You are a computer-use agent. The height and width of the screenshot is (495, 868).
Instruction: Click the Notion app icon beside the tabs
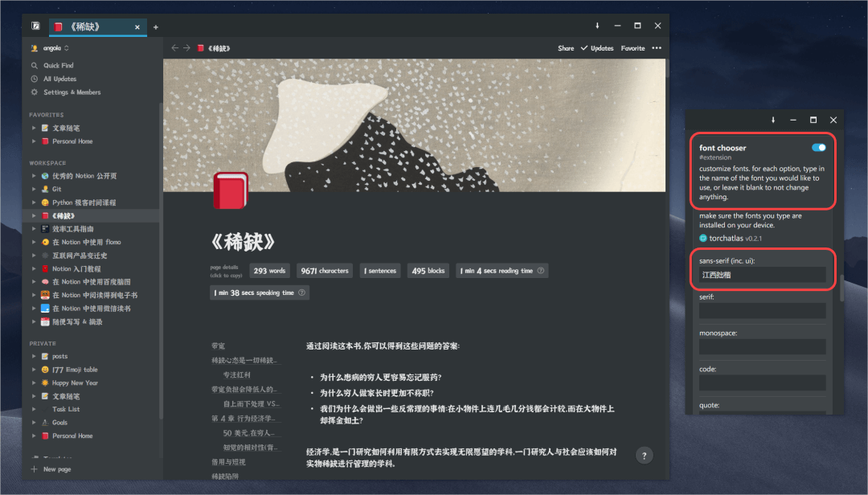[x=35, y=26]
